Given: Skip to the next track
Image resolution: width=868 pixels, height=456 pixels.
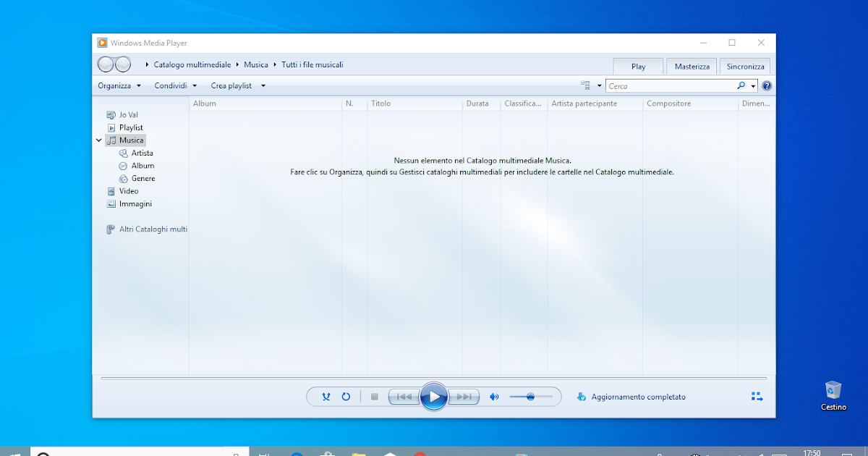Looking at the screenshot, I should tap(464, 397).
